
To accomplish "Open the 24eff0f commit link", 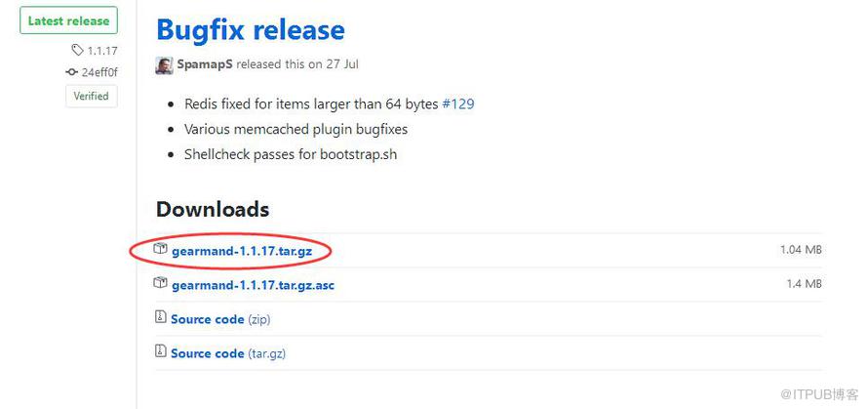I will (x=99, y=72).
